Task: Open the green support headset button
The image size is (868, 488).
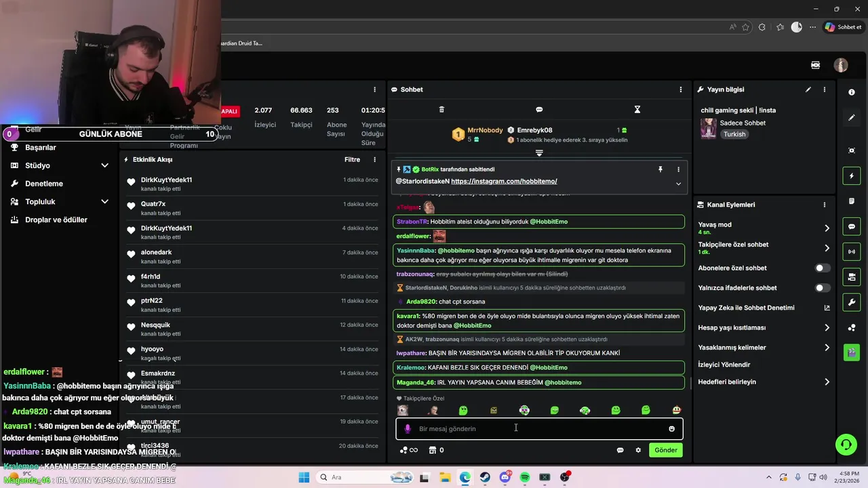Action: click(846, 445)
